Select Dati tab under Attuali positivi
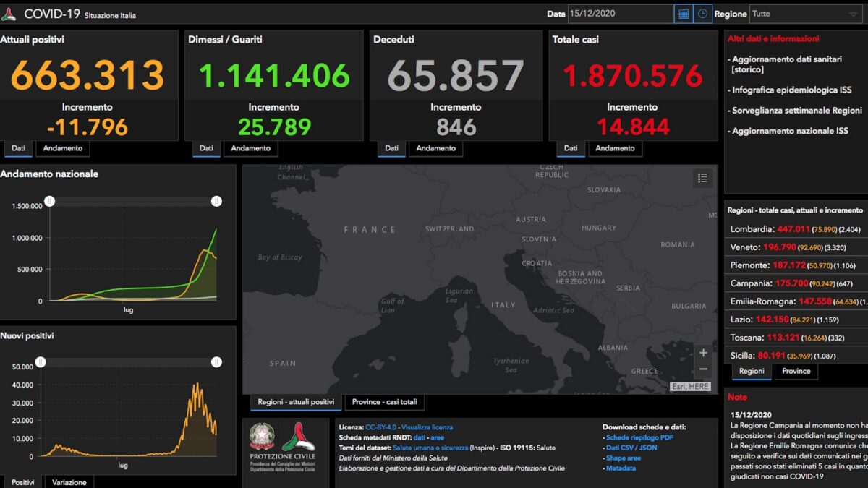This screenshot has width=868, height=488. point(18,148)
